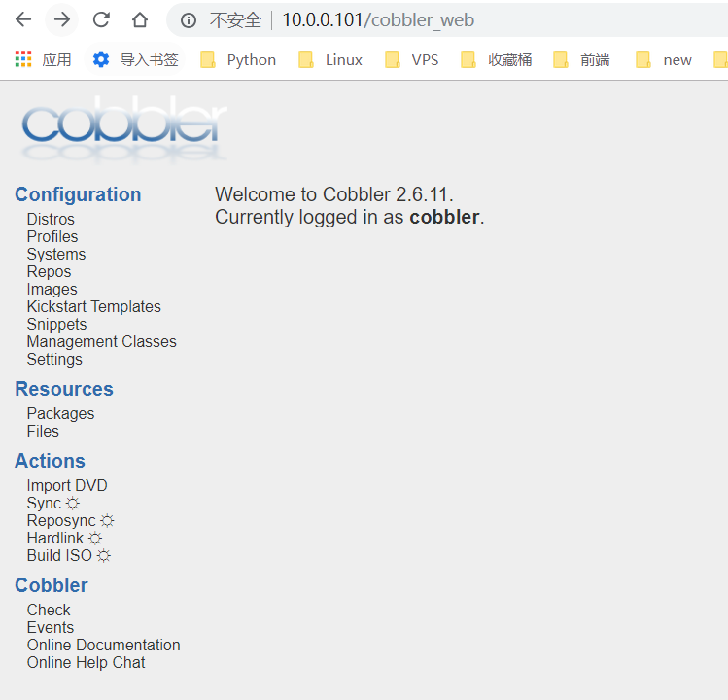Open the Linux bookmark folder
728x700 pixels.
[330, 59]
